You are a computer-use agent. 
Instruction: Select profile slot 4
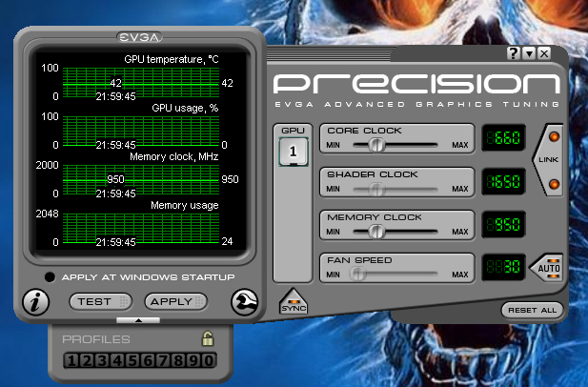117,360
